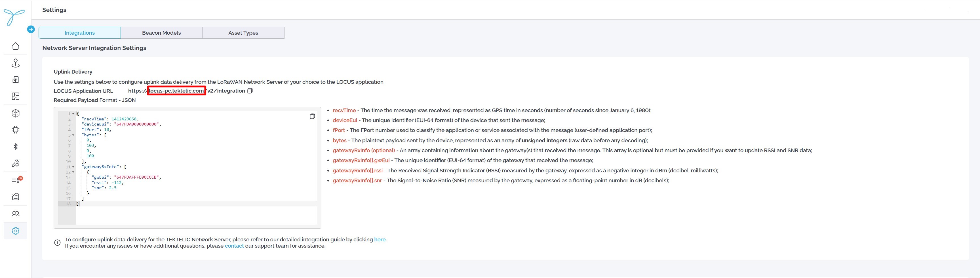Viewport: 980px width, 278px height.
Task: Click the wrench tools icon
Action: coord(16,163)
